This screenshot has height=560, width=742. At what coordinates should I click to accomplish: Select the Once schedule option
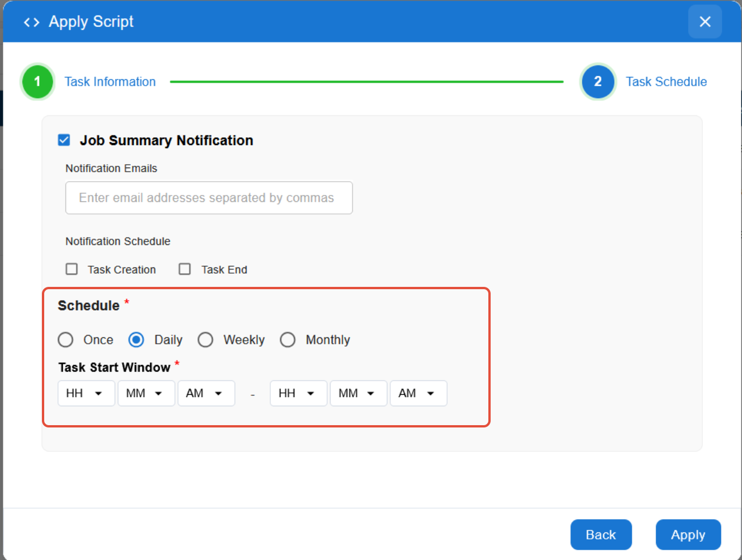pos(66,340)
